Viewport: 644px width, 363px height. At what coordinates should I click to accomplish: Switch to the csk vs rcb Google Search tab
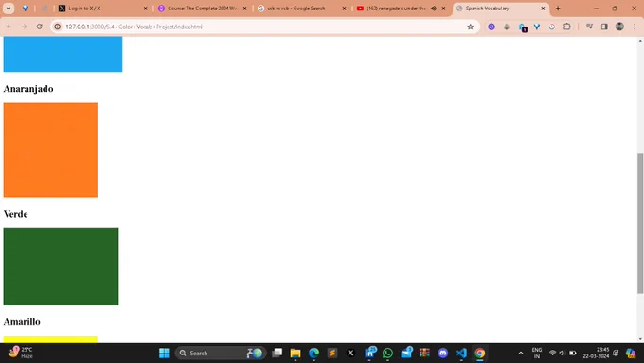302,9
